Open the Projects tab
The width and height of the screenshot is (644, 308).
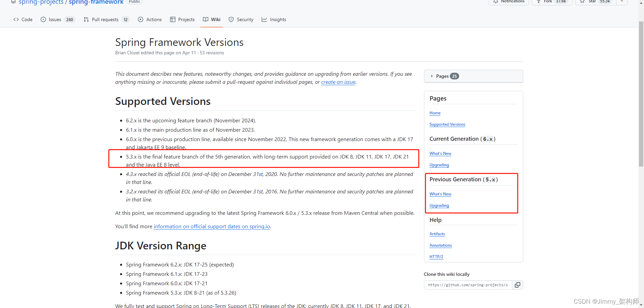(x=182, y=19)
